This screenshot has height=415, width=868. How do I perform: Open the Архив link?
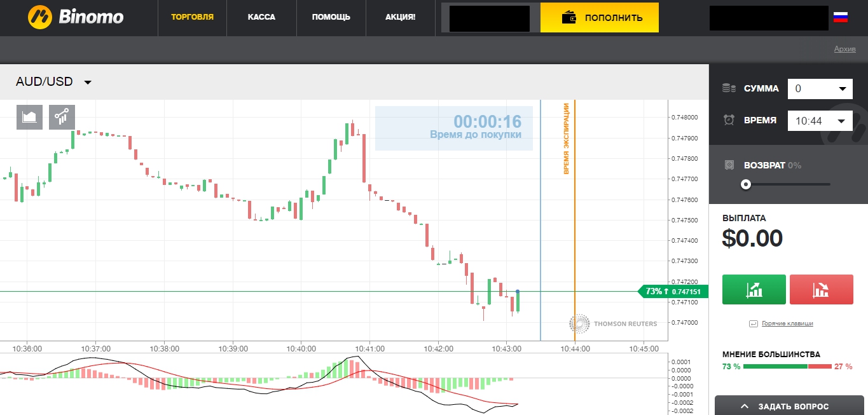pos(844,50)
